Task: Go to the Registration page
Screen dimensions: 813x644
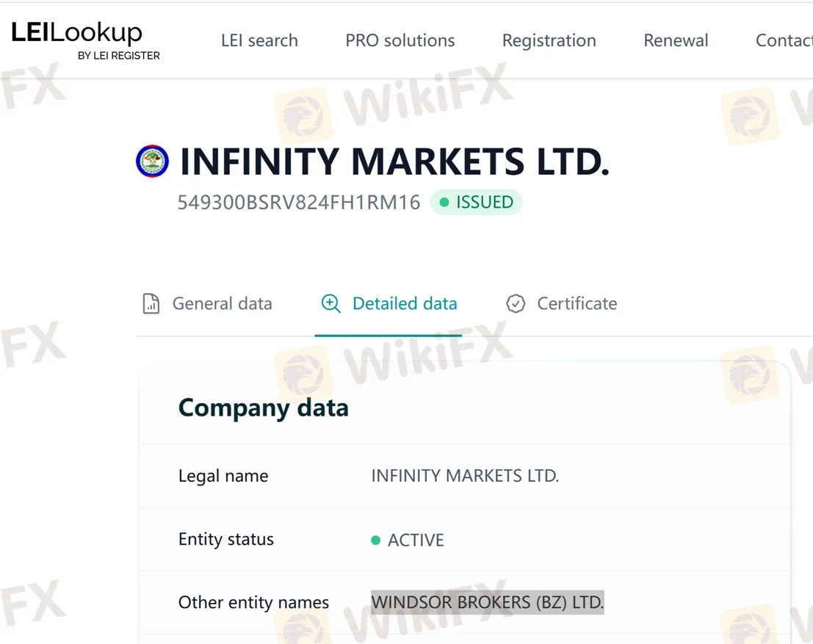Action: (x=549, y=40)
